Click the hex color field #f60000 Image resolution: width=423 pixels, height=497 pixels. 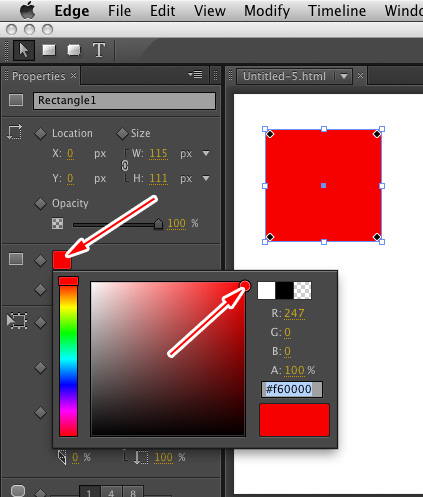(292, 389)
